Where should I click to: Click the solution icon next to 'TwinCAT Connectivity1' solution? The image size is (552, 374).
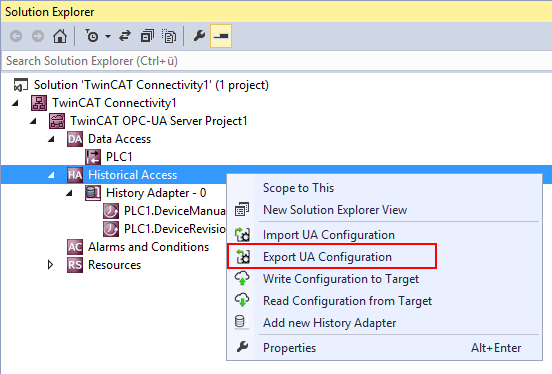click(x=20, y=85)
